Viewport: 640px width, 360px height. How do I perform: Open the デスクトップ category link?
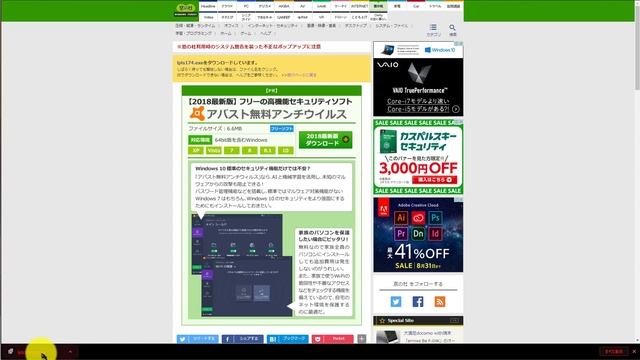click(356, 25)
